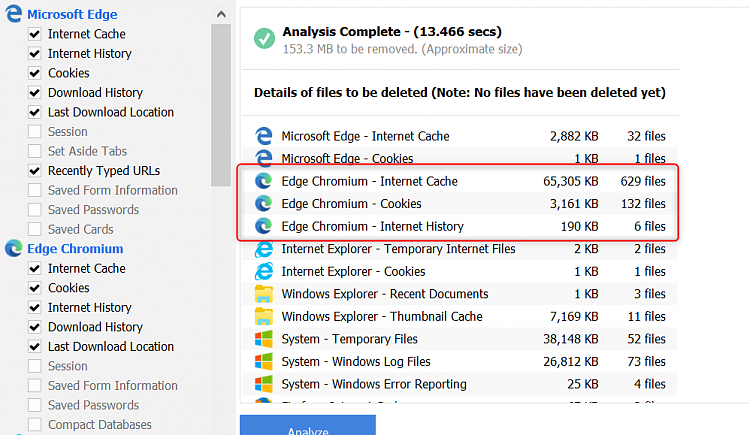The height and width of the screenshot is (435, 750).
Task: Click the green Analysis Complete checkmark icon
Action: 264,38
